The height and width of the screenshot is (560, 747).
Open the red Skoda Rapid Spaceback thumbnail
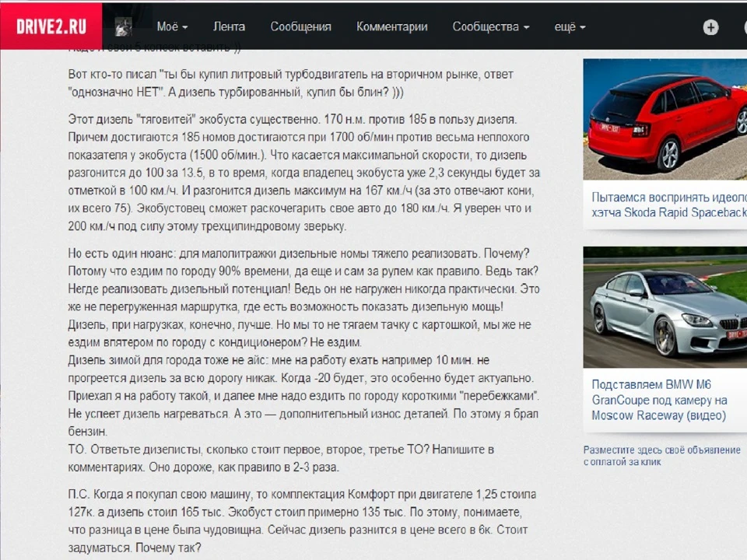pyautogui.click(x=665, y=119)
